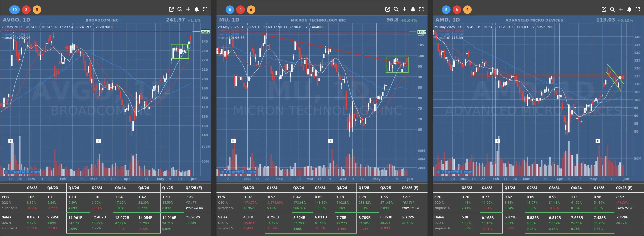The height and width of the screenshot is (236, 644).
Task: Click ChartMill.com link on AMD chart
Action: pos(454,172)
